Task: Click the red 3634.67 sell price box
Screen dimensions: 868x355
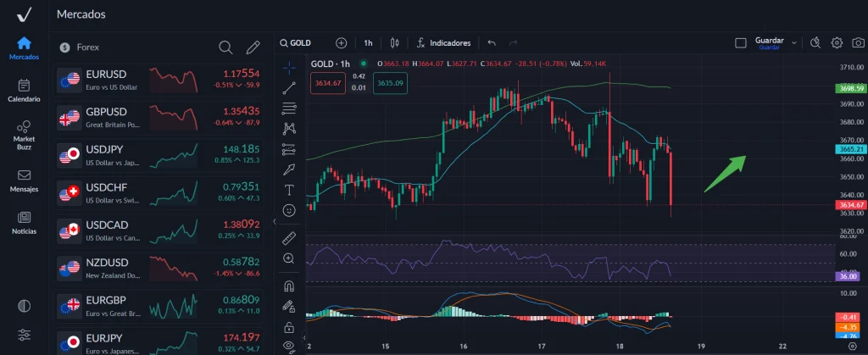Action: click(327, 83)
